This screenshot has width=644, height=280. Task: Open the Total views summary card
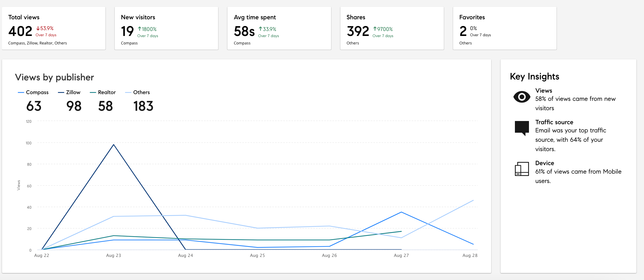(54, 28)
